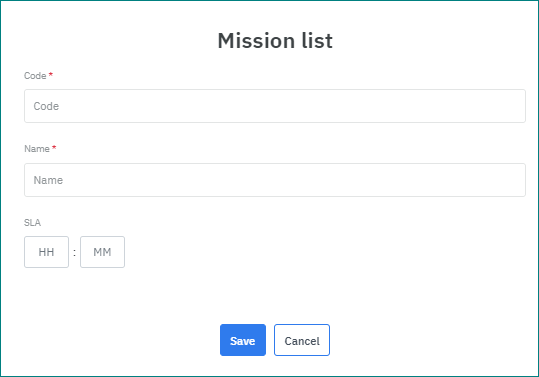Place cursor on the Name placeholder text

coord(48,180)
